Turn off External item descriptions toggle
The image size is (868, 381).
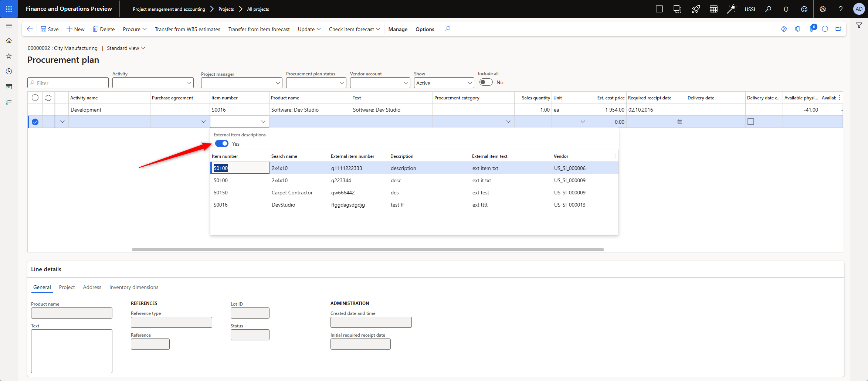click(222, 144)
